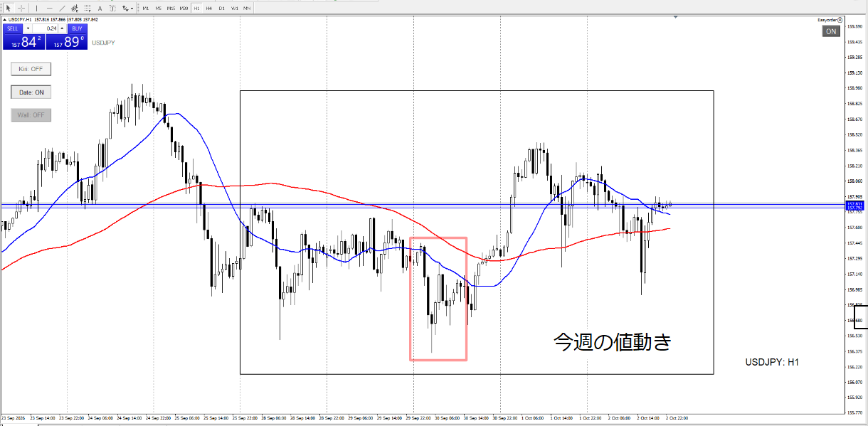
Task: Choose the horizontal line drawing tool
Action: tap(50, 9)
